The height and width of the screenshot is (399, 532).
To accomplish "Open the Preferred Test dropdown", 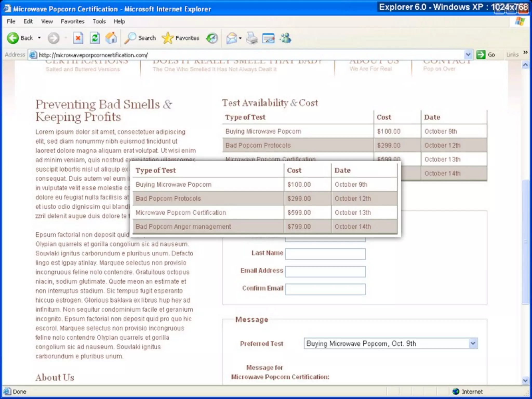I will pyautogui.click(x=473, y=343).
